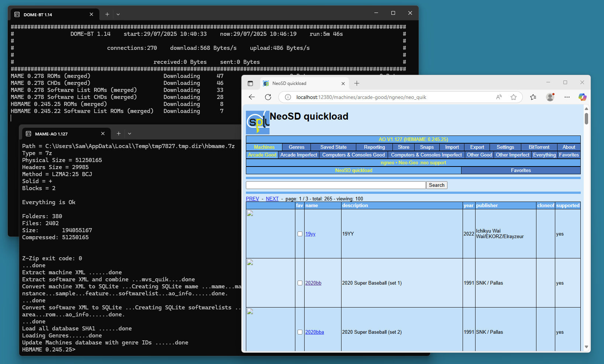Open the Copilot icon in browser toolbar

(583, 97)
